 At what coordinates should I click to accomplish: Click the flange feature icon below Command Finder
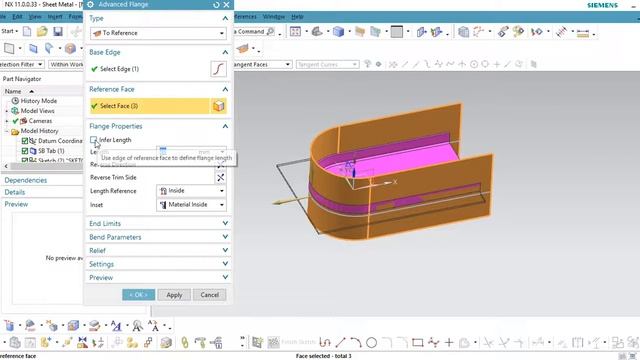click(x=242, y=49)
